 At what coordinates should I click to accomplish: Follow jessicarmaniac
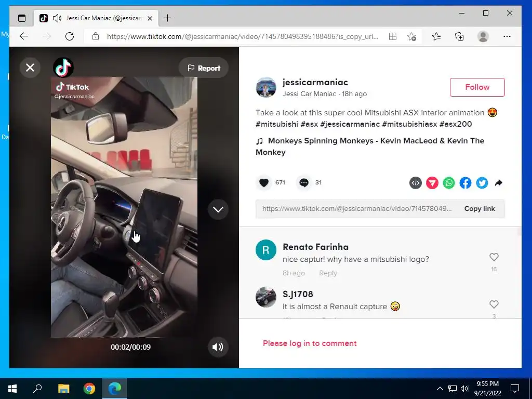tap(477, 87)
